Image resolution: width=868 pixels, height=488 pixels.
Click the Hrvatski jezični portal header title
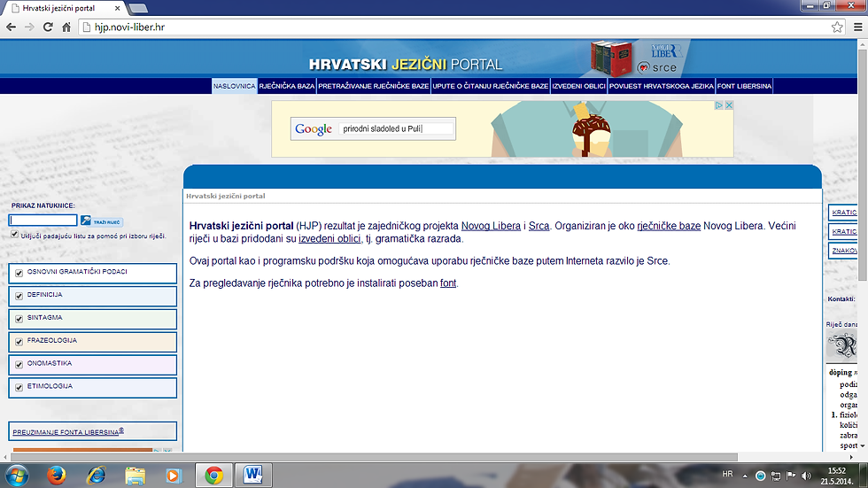tap(406, 64)
